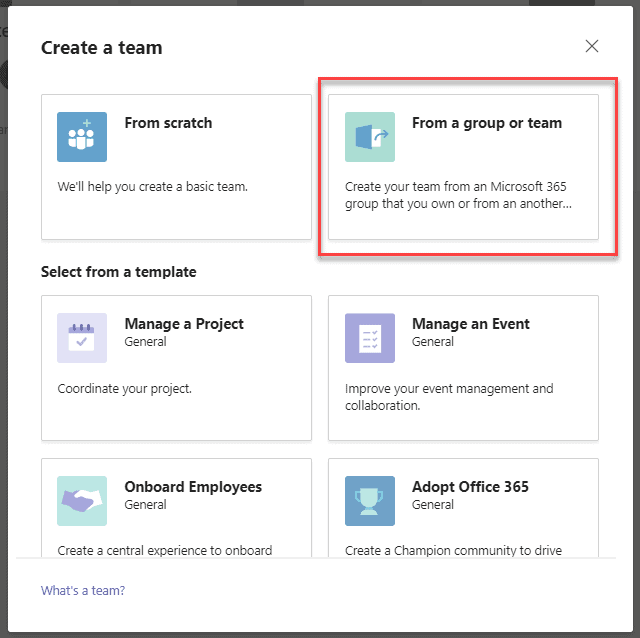This screenshot has width=640, height=638.
Task: Click the Onboard Employees handshake icon
Action: (x=82, y=501)
